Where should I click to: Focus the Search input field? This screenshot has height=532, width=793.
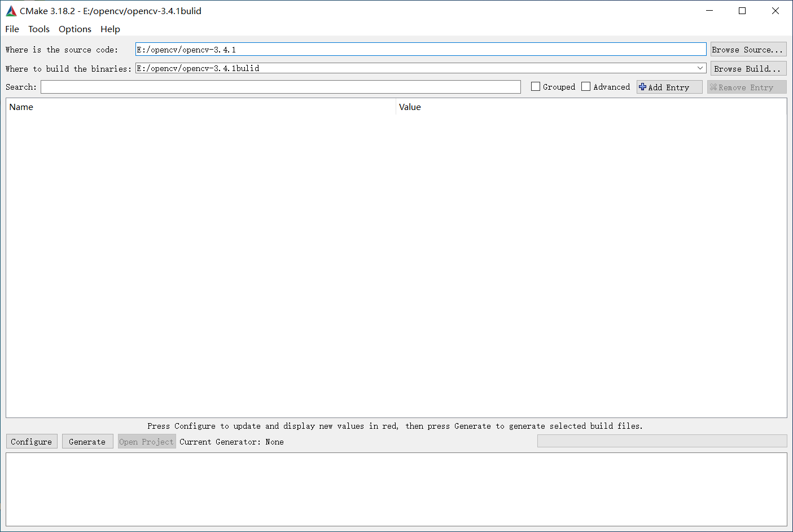coord(281,87)
